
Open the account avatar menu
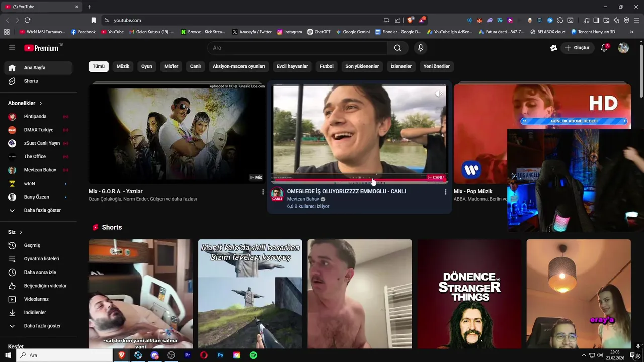[x=623, y=48]
